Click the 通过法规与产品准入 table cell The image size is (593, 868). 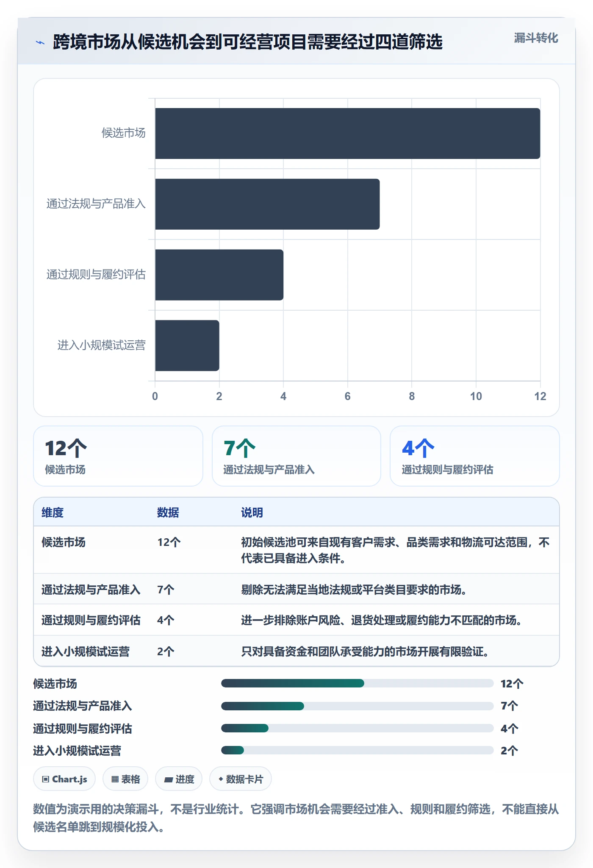pos(91,590)
